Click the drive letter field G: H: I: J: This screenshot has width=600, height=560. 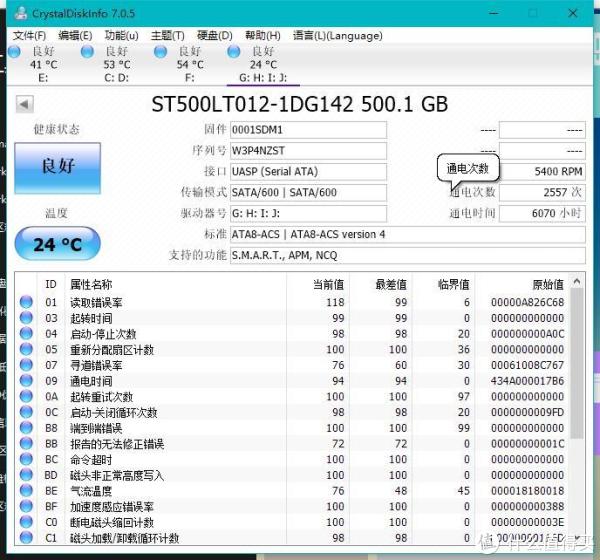[308, 213]
